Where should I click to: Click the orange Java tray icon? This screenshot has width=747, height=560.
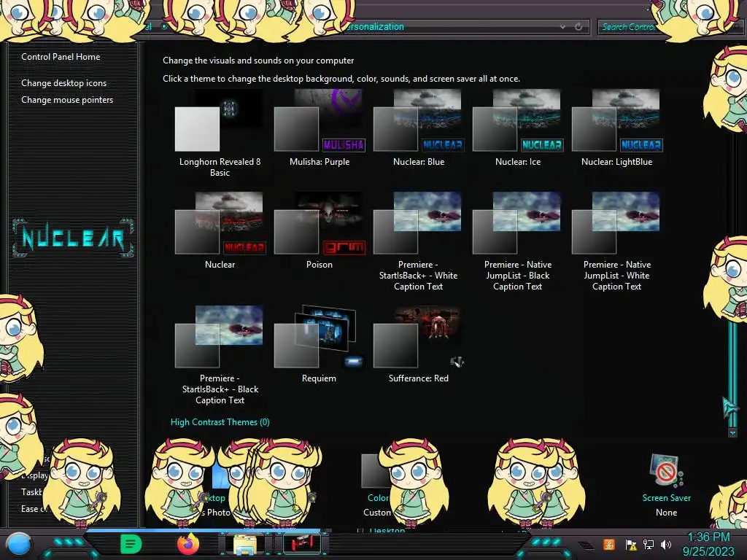click(608, 544)
